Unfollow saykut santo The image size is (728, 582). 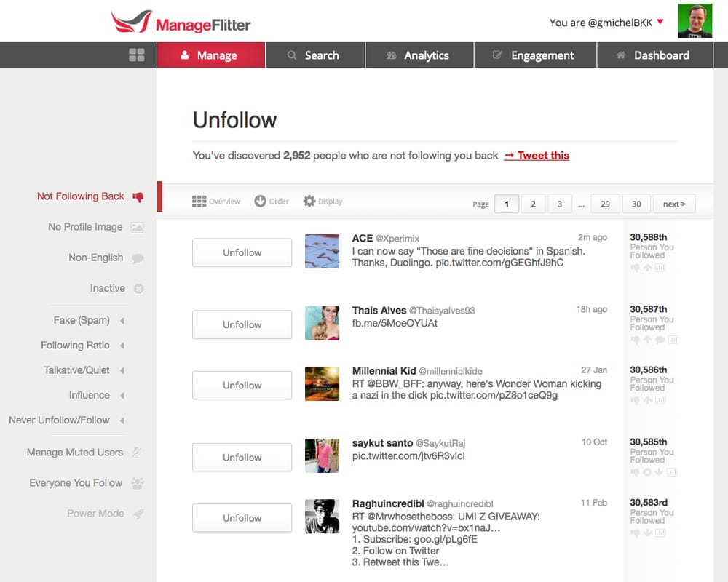pos(242,457)
